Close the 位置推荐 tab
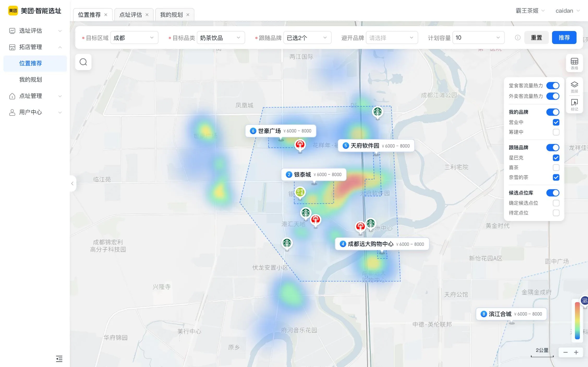Image resolution: width=588 pixels, height=367 pixels. pos(106,15)
